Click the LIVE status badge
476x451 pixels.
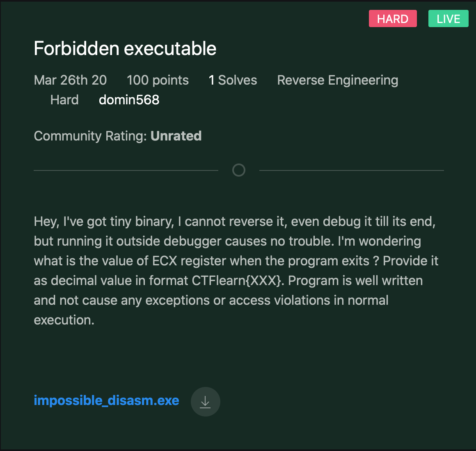click(x=448, y=18)
